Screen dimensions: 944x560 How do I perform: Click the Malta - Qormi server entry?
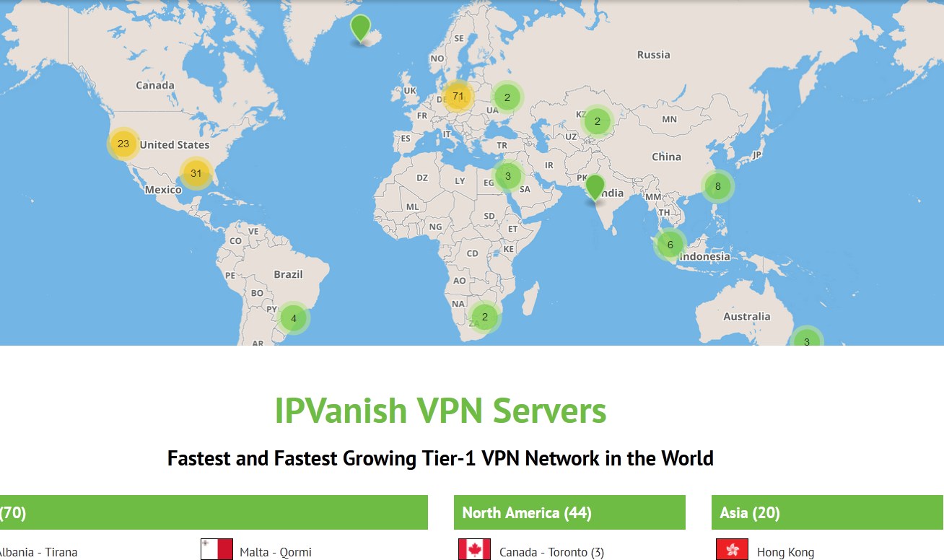pyautogui.click(x=276, y=552)
